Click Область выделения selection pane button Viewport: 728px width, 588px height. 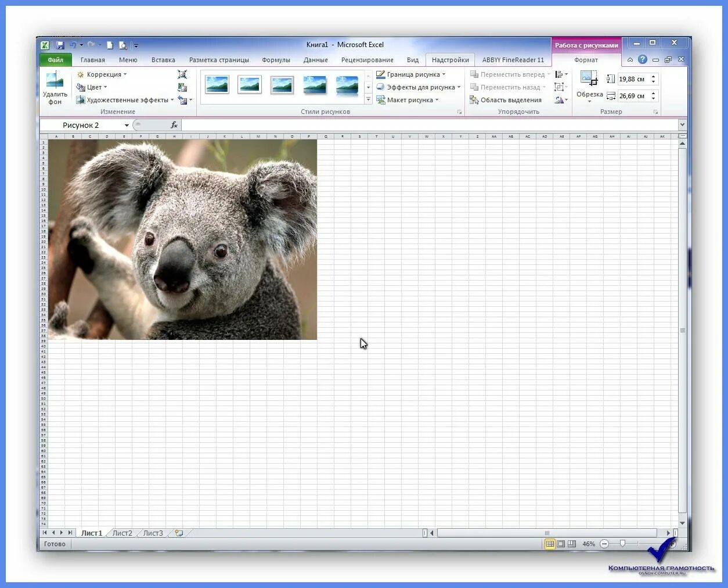506,100
